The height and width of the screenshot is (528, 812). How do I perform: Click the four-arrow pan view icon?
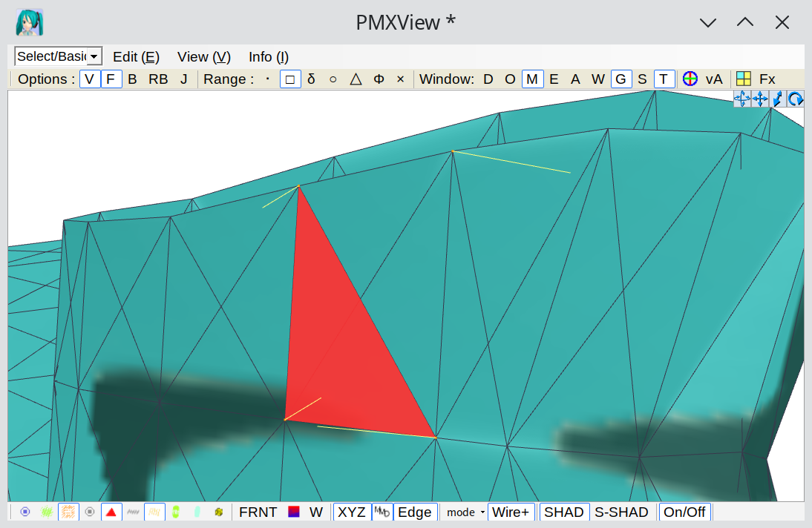[760, 99]
